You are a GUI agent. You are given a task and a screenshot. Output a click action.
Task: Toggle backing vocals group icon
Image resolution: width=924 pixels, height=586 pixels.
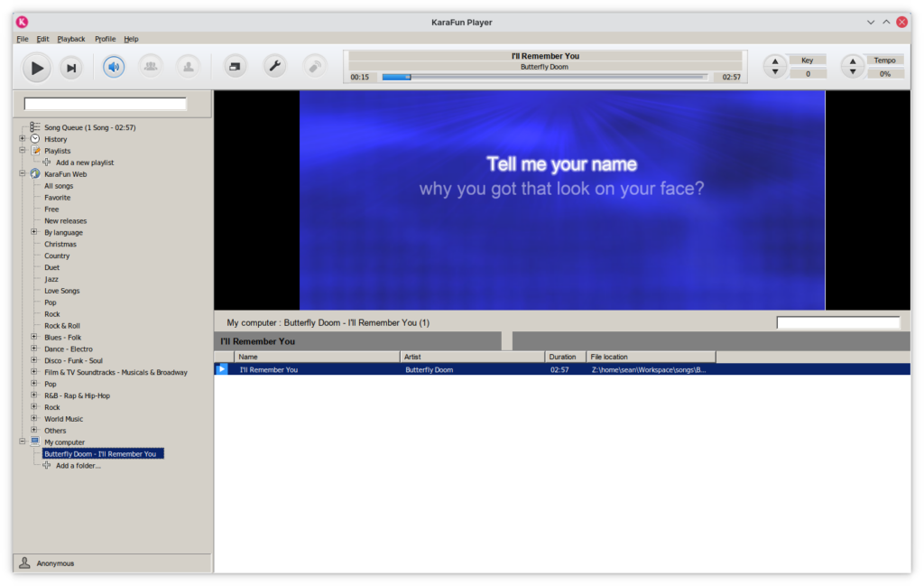click(x=151, y=67)
